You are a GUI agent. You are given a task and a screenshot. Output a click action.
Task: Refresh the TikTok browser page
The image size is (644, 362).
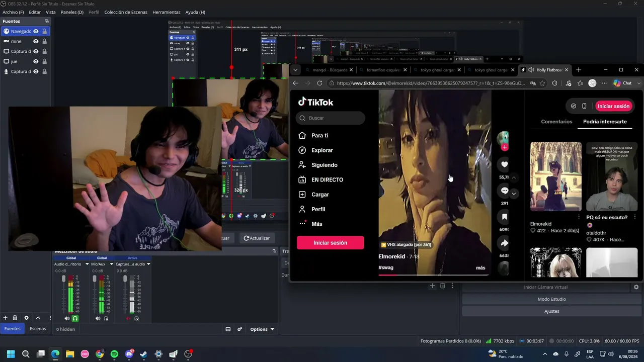point(319,83)
